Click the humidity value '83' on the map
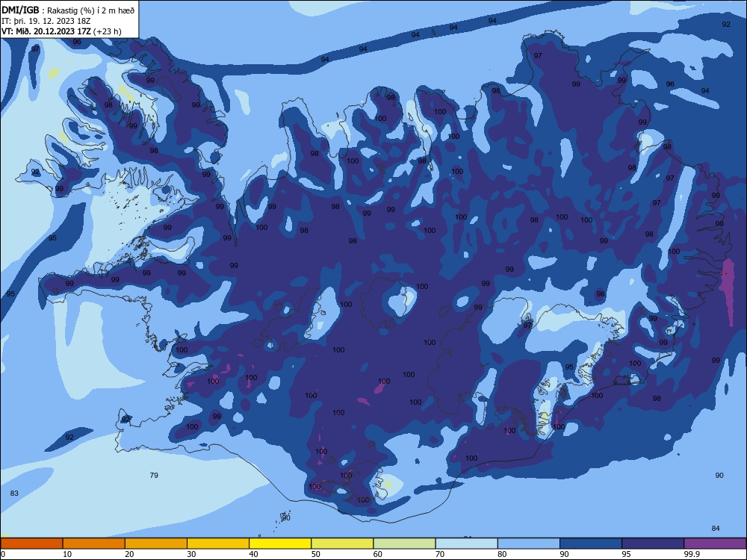The width and height of the screenshot is (747, 560). [14, 494]
